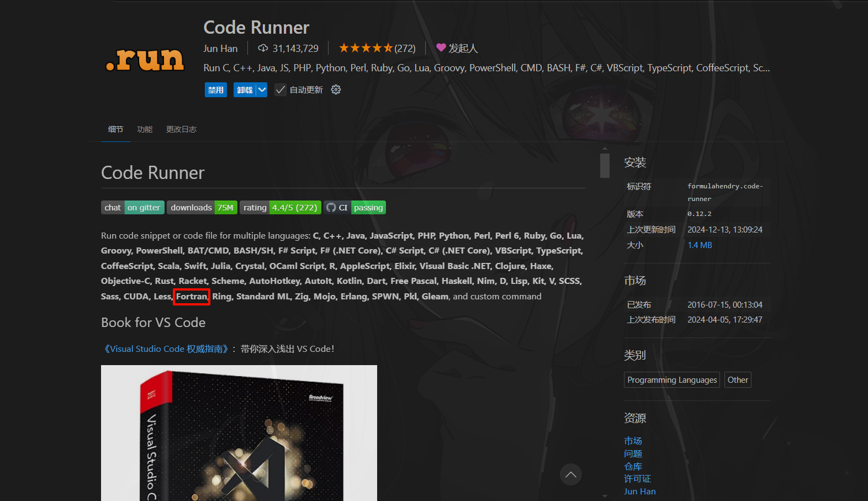The width and height of the screenshot is (868, 501).
Task: Open the extension settings gear icon
Action: point(336,89)
